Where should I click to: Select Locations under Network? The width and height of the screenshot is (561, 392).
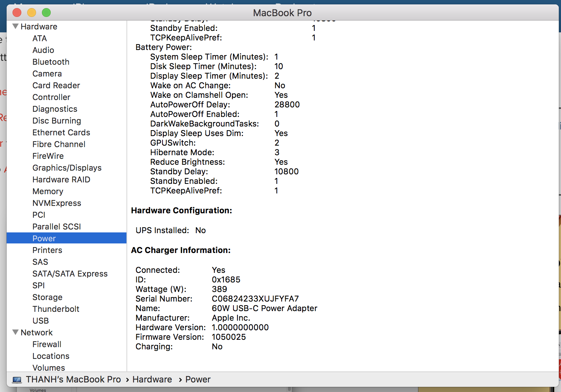coord(51,356)
